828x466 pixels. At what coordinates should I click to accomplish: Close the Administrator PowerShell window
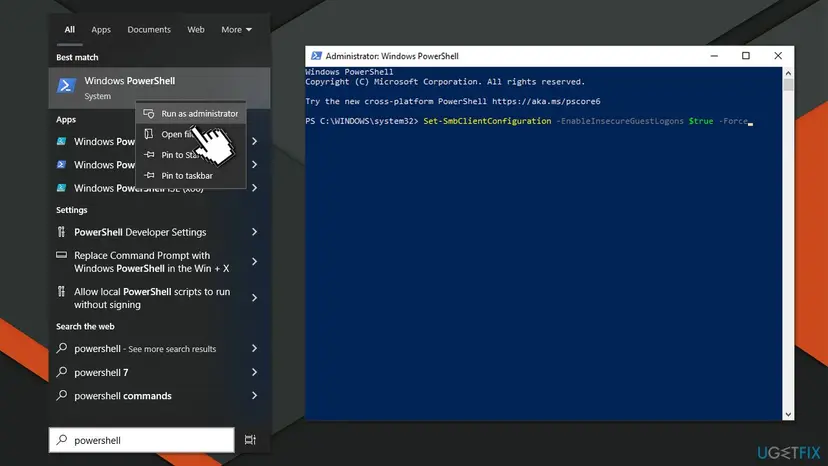pos(778,56)
